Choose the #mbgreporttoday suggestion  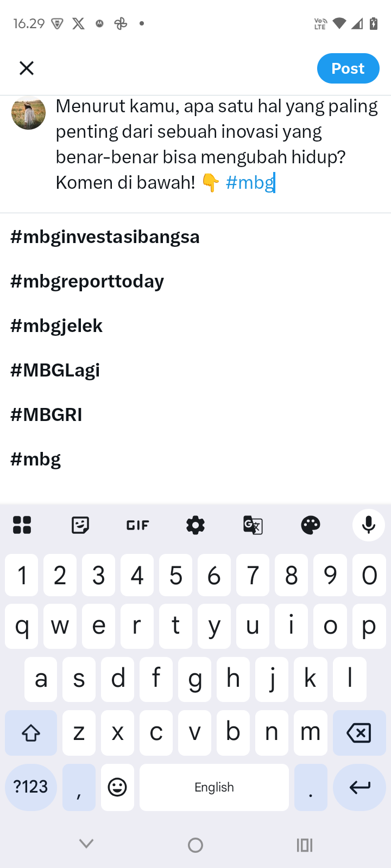coord(87,282)
